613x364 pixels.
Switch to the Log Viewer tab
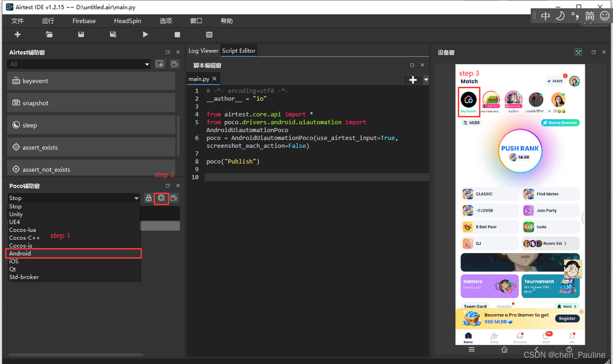[203, 50]
